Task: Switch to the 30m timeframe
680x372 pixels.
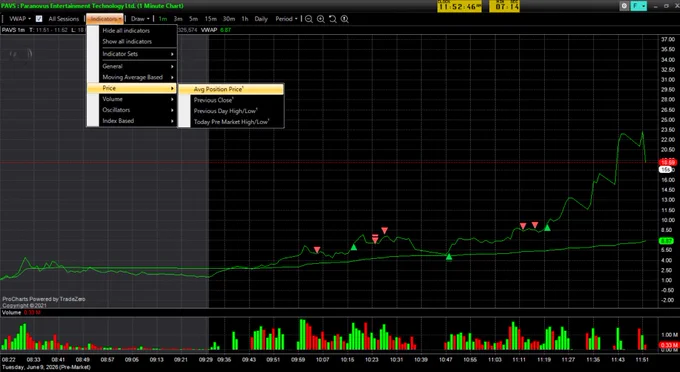Action: [229, 19]
